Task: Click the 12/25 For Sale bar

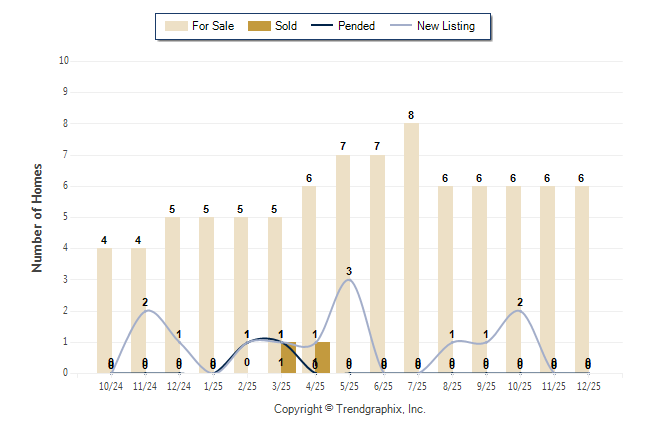Action: point(582,280)
